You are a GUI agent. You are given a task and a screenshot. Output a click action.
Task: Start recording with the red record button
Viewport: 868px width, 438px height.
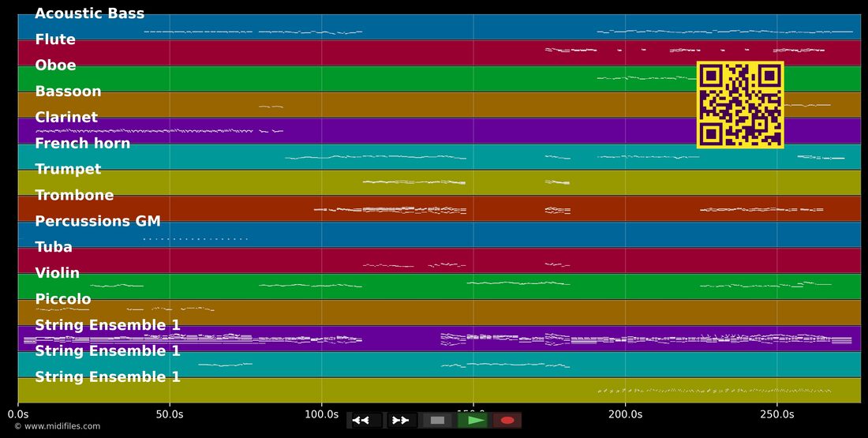(x=507, y=421)
